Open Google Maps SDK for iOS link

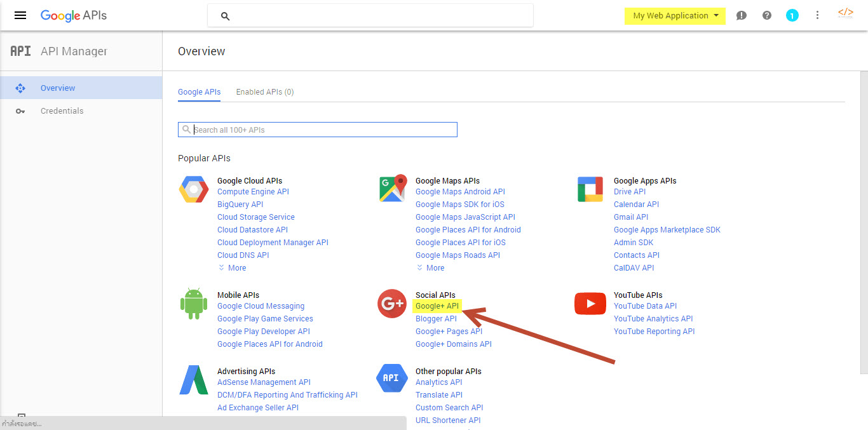tap(460, 205)
